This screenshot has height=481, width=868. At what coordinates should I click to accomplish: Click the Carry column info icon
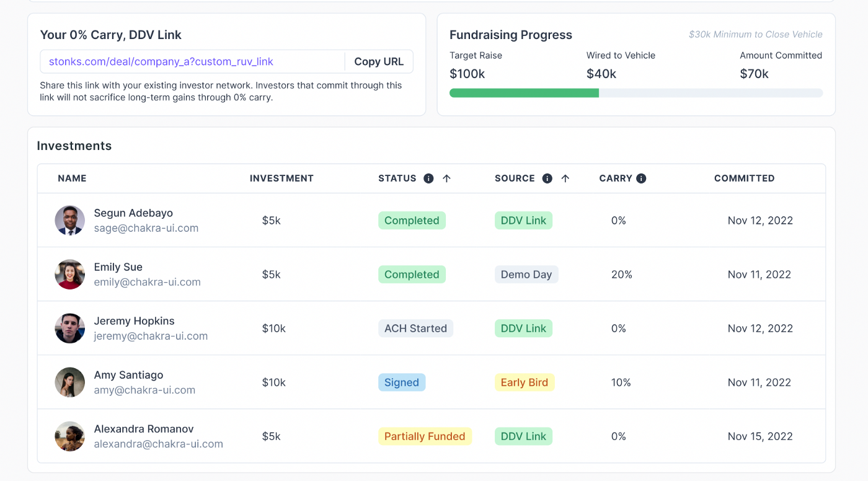[x=641, y=179]
